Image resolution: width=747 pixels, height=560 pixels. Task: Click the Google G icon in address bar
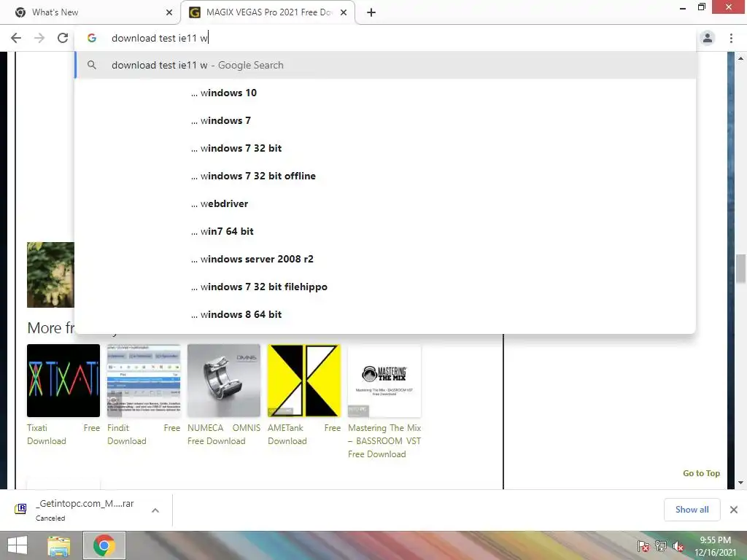point(92,38)
